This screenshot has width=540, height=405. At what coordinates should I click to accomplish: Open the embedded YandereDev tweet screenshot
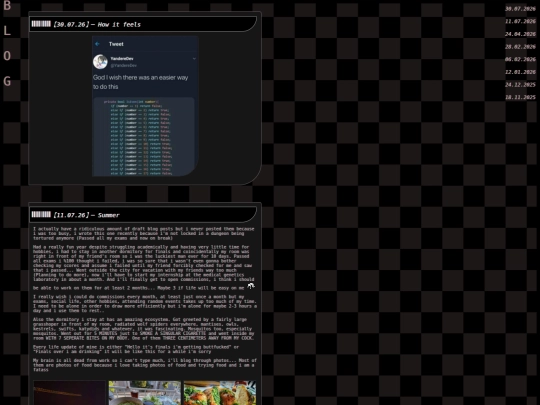pos(145,106)
